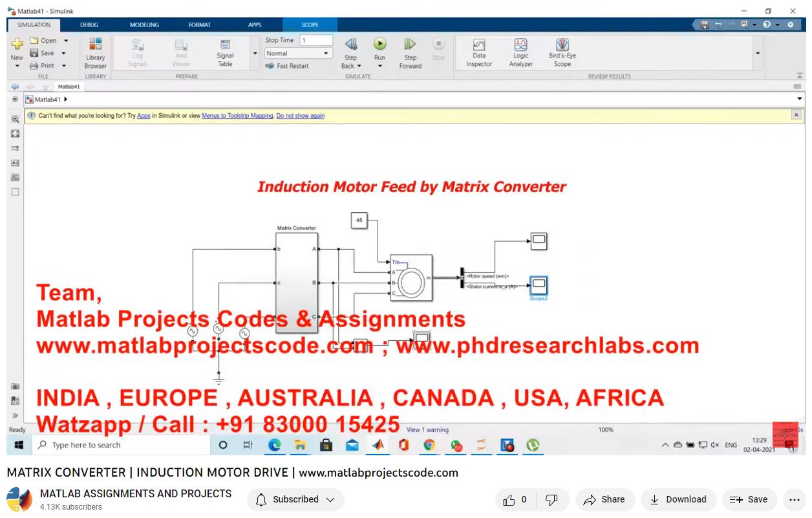Close the yellow info banner
This screenshot has height=518, width=812.
click(x=796, y=114)
